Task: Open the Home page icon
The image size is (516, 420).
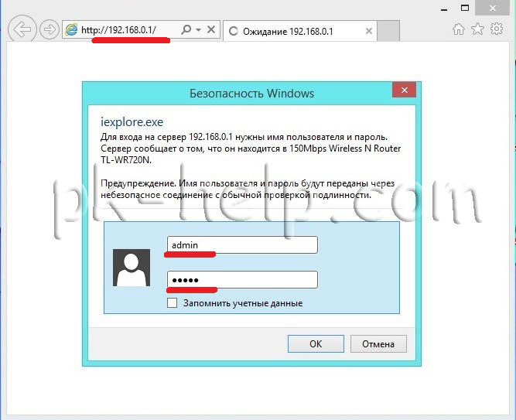Action: pos(459,29)
